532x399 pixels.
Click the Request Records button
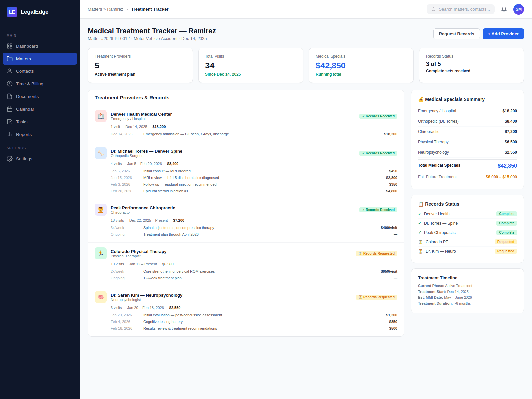point(457,34)
